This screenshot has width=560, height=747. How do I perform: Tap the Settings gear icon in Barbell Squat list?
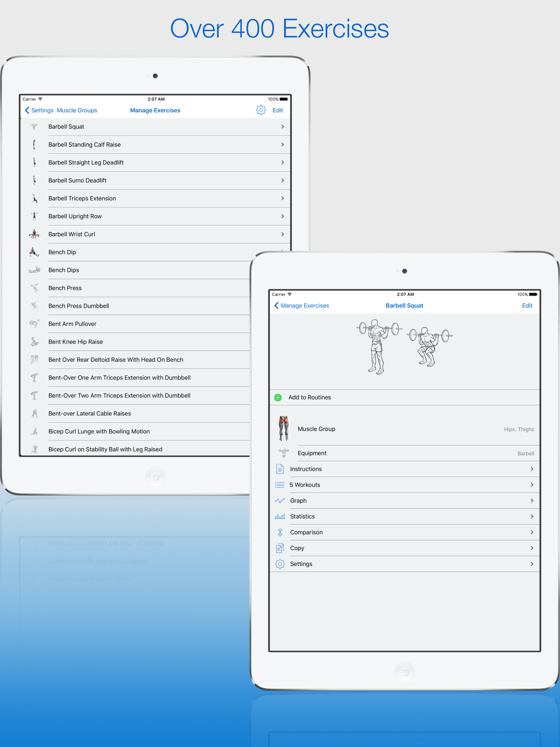click(x=280, y=564)
